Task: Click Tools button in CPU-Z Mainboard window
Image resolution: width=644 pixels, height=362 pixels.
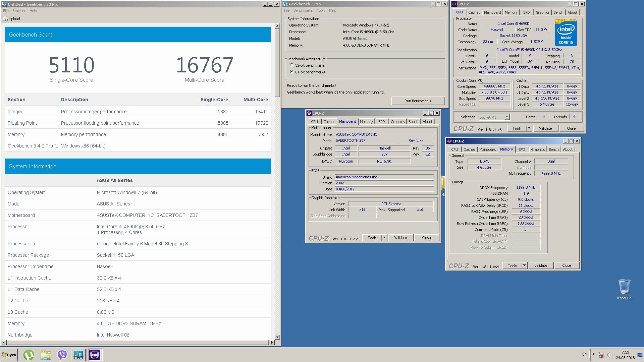Action: point(372,238)
